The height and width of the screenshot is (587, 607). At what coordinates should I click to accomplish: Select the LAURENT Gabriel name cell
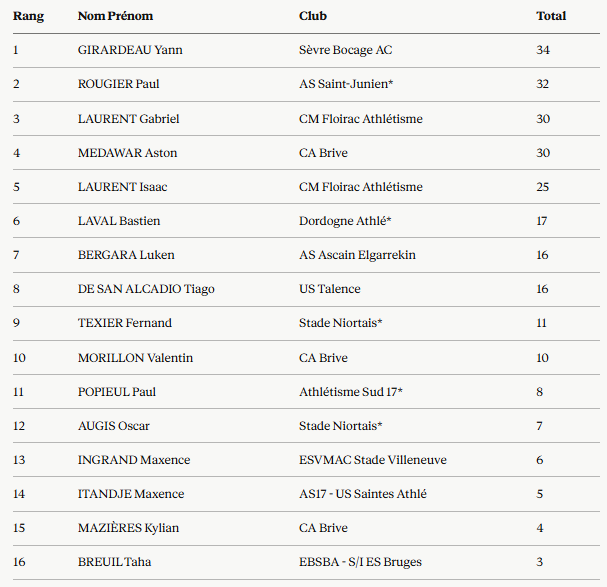(x=129, y=118)
